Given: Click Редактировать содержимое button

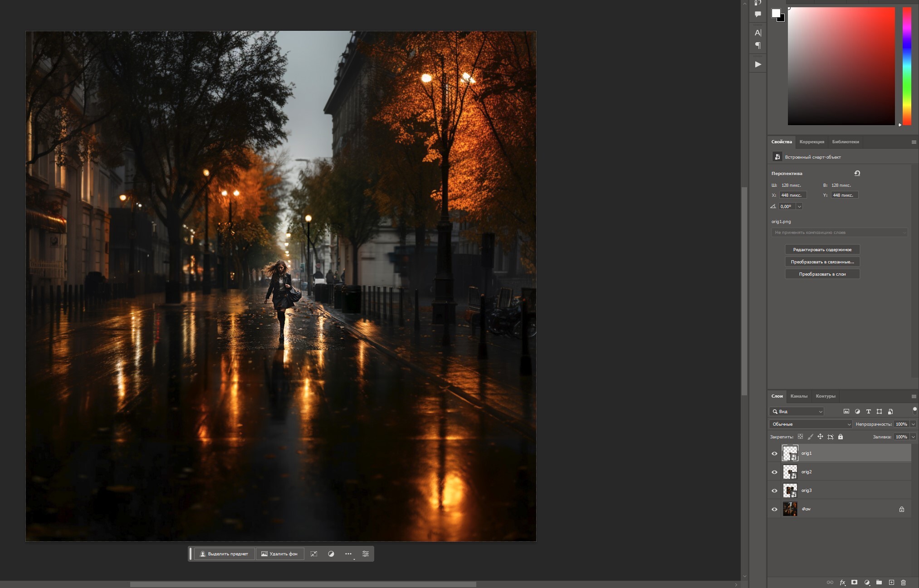Looking at the screenshot, I should coord(822,250).
